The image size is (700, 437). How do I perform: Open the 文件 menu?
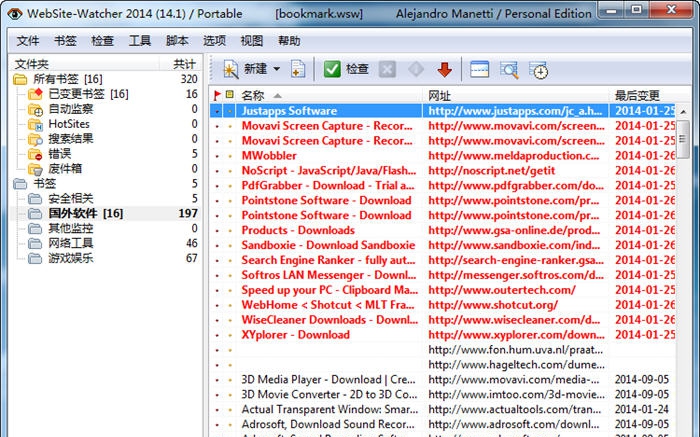click(27, 41)
